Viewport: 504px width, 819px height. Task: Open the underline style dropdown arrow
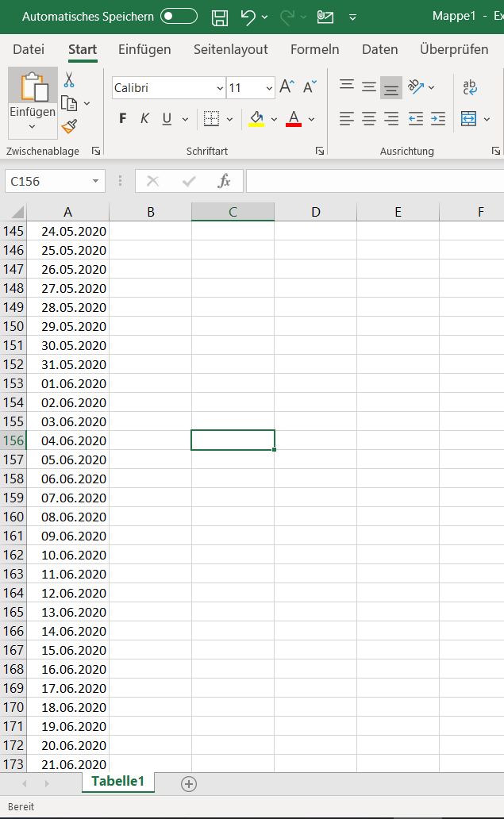pos(186,119)
